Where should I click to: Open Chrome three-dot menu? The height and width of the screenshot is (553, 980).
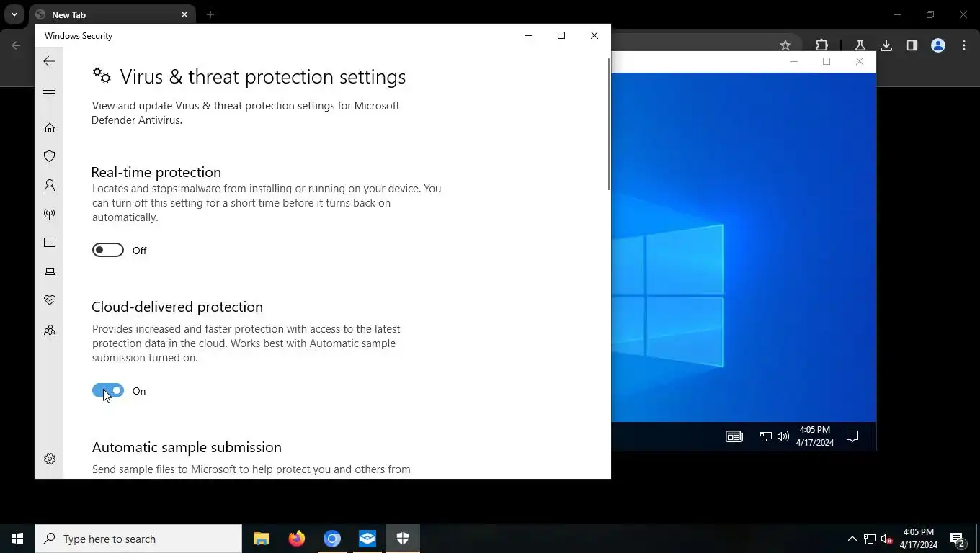pos(964,45)
